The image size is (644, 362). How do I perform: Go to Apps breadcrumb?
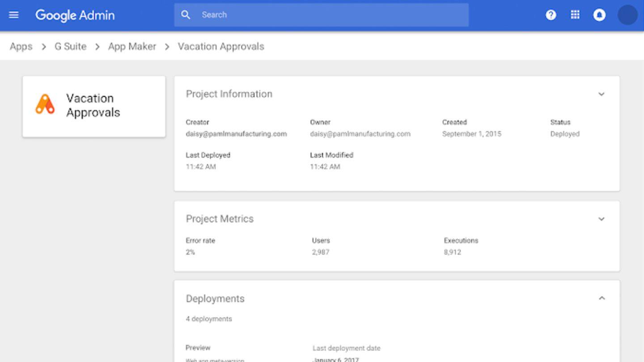21,47
